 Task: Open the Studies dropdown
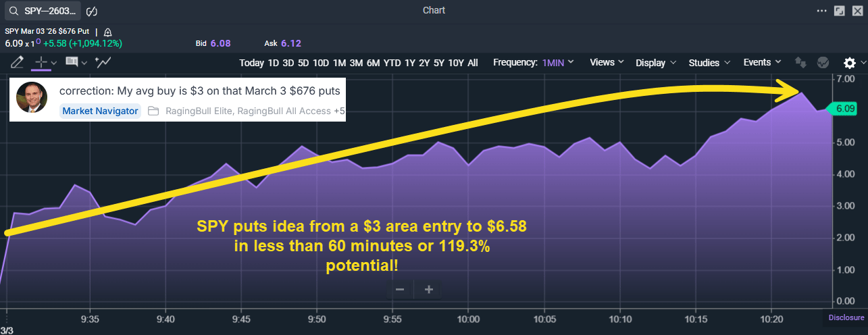[709, 62]
